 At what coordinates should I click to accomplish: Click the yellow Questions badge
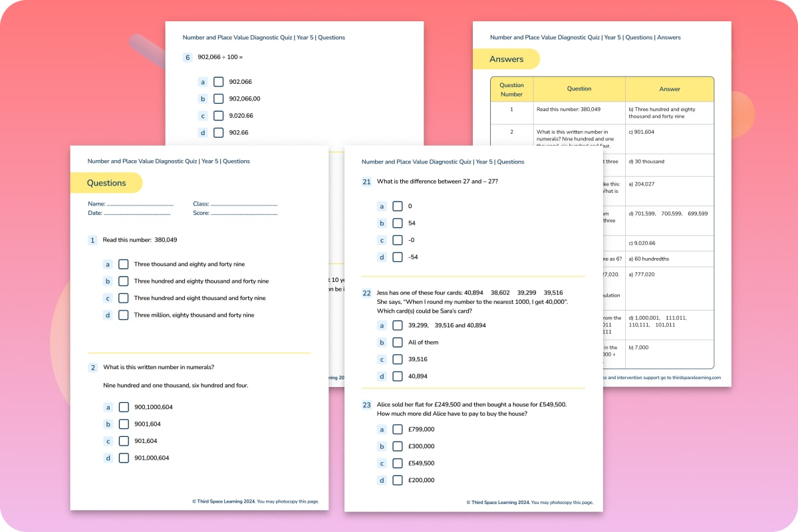pos(106,182)
